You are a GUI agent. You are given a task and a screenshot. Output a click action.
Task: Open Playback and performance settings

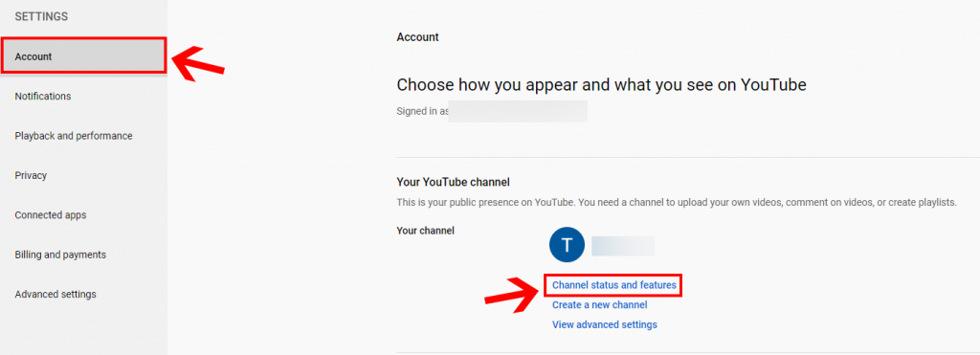(84, 136)
